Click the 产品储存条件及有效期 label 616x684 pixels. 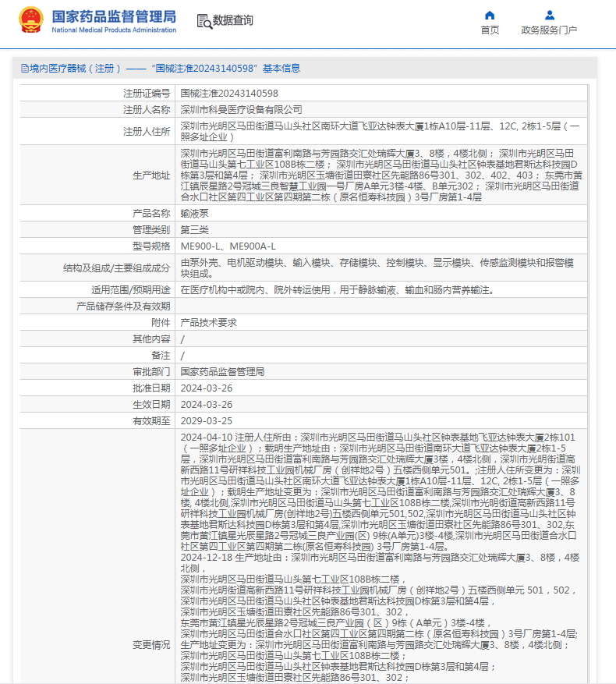(123, 307)
